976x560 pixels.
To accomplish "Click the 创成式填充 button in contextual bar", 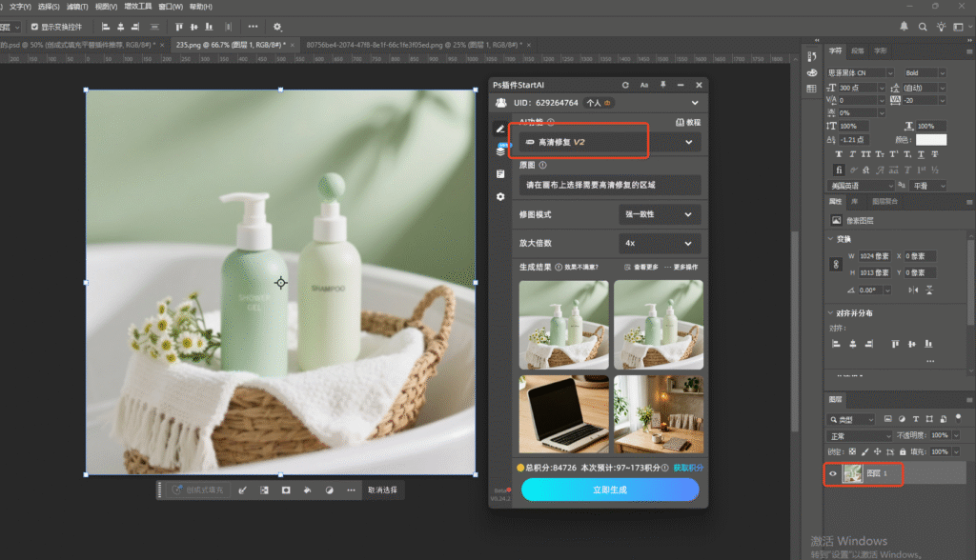I will coord(198,490).
